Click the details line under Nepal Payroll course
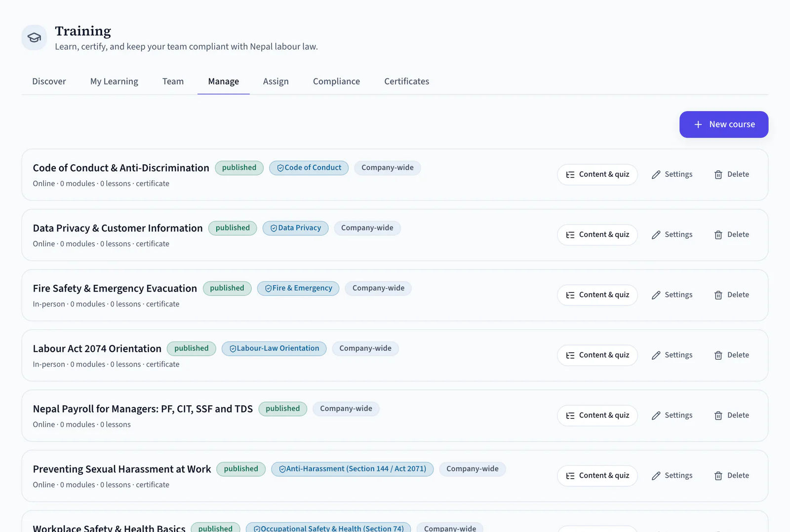The height and width of the screenshot is (532, 790). (x=82, y=424)
